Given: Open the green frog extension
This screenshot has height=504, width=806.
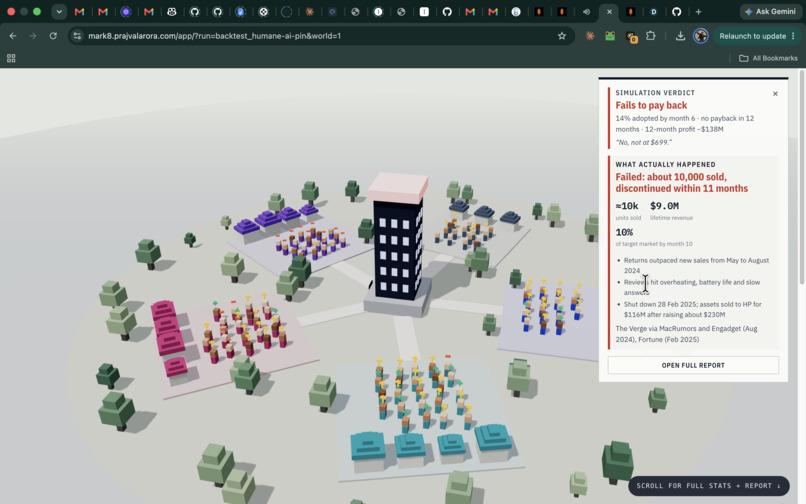Looking at the screenshot, I should click(610, 36).
